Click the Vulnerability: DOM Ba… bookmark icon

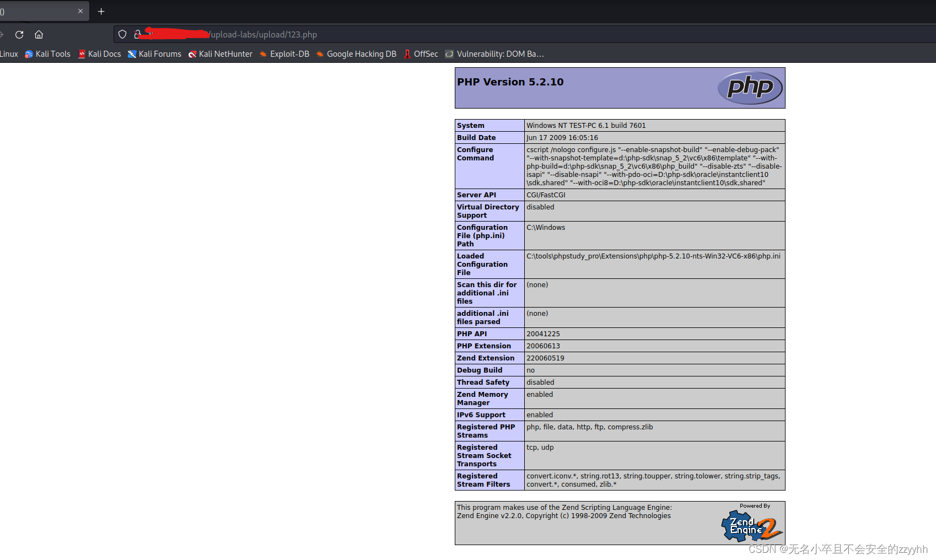(x=449, y=54)
